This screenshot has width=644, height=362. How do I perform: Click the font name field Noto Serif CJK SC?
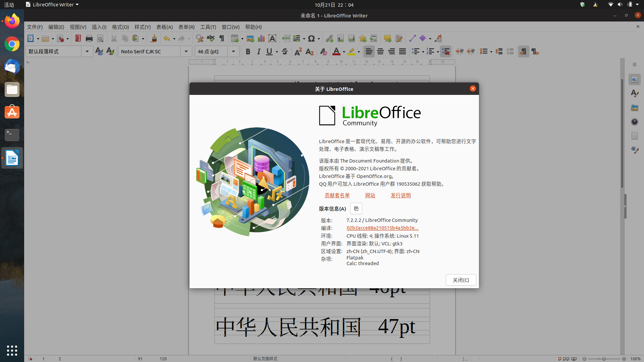pyautogui.click(x=150, y=52)
